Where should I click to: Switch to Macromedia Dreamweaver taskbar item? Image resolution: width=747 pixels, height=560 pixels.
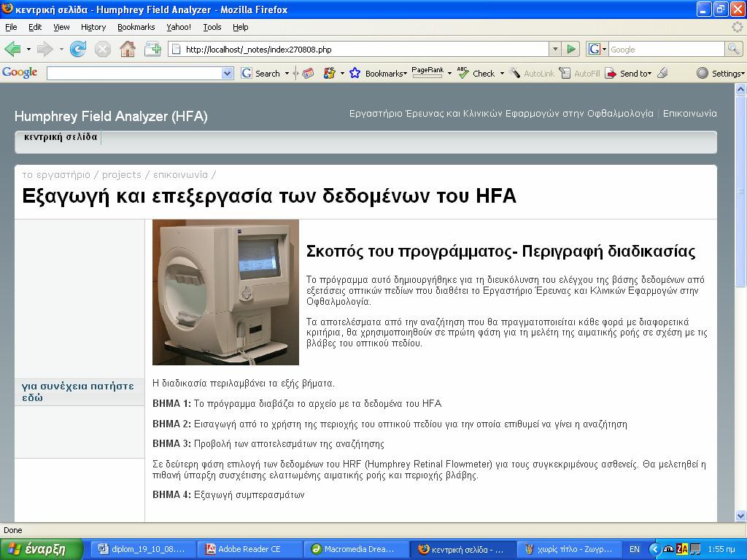click(x=356, y=549)
